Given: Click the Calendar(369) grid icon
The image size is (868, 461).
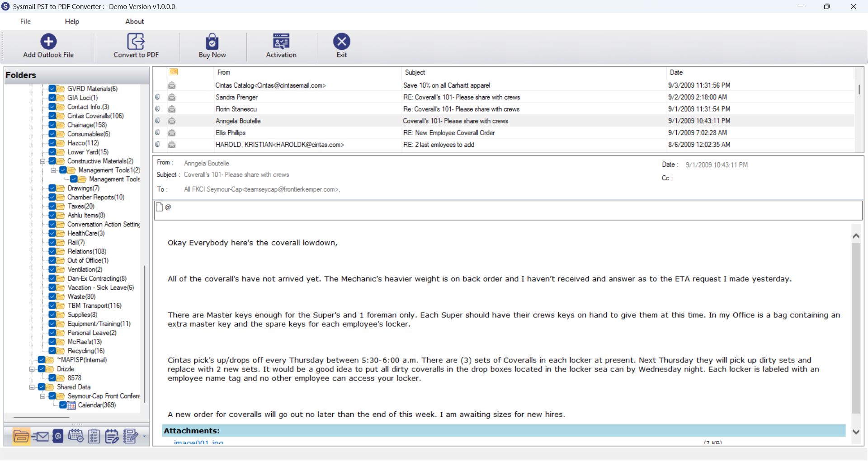Looking at the screenshot, I should tap(71, 405).
